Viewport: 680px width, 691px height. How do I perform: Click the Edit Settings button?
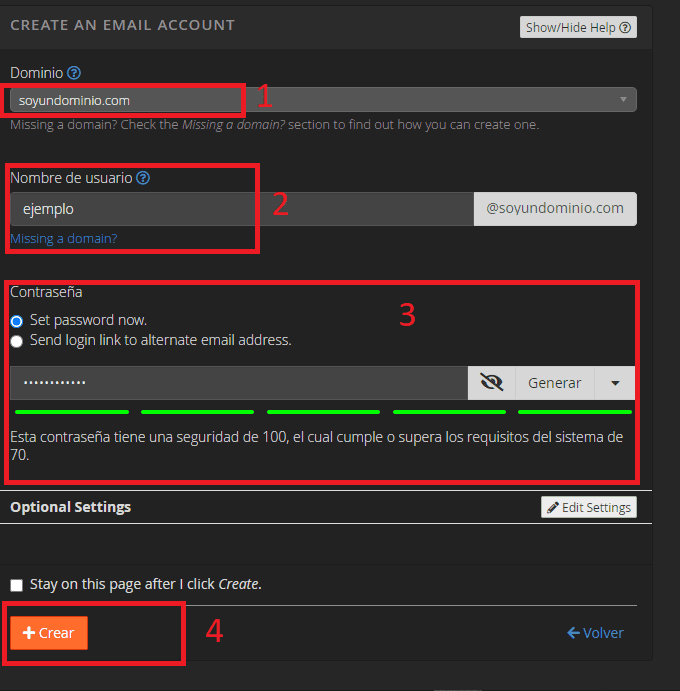click(x=589, y=507)
